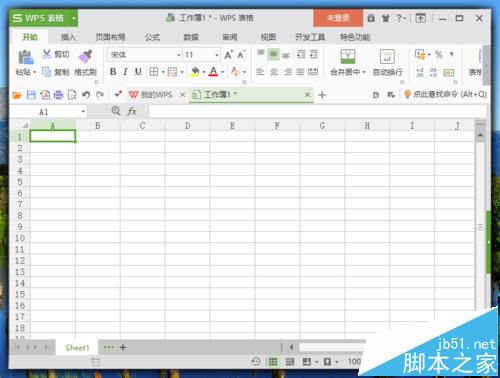The image size is (500, 378).
Task: Decrease font size with the smaller A icon
Action: click(x=241, y=55)
